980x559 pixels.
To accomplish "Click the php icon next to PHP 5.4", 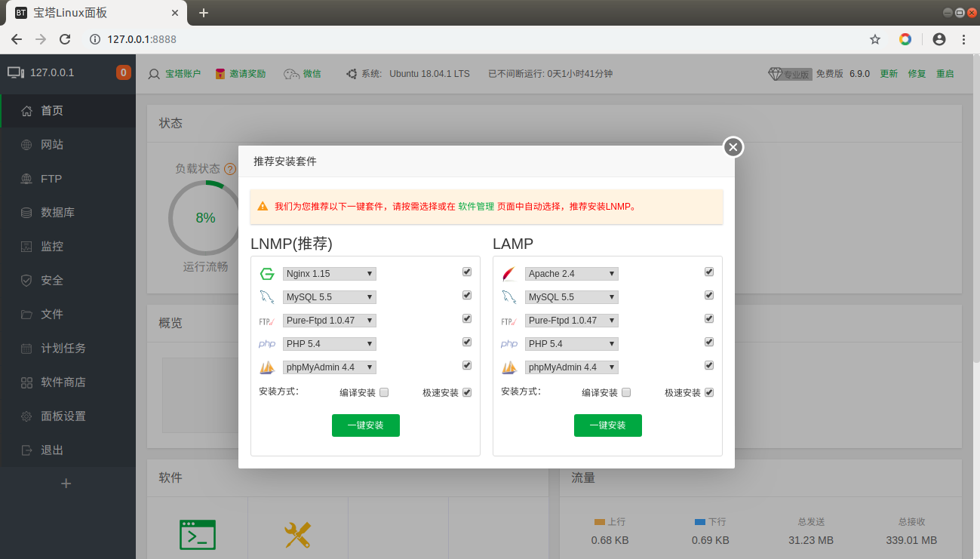I will 266,343.
